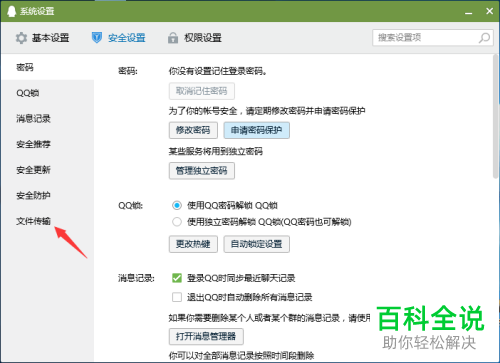The height and width of the screenshot is (363, 500).
Task: Select 使用独立密码解锁 QQ锁 radio option
Action: (x=177, y=222)
